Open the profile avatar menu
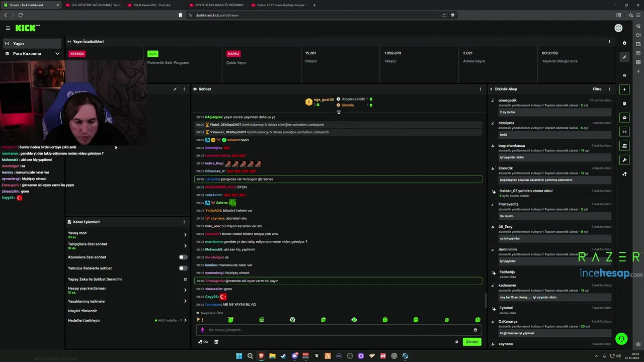 coord(618,28)
